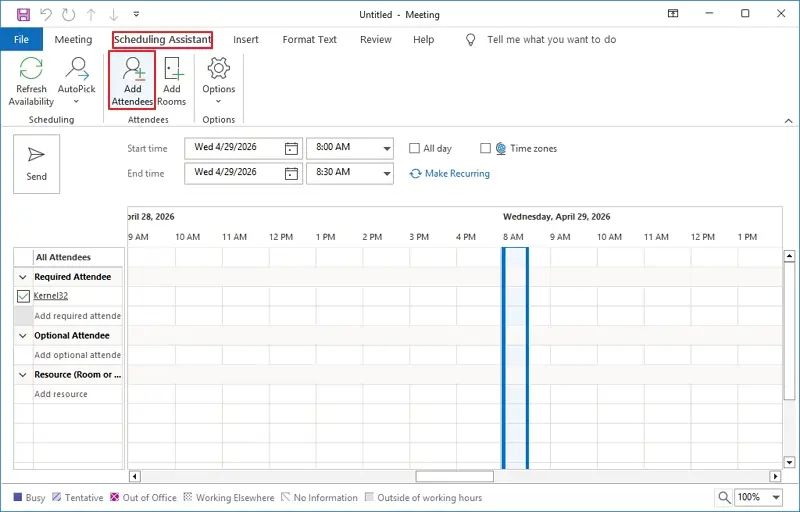The width and height of the screenshot is (800, 512).
Task: Open the 8:00 AM start time dropdown
Action: [x=387, y=148]
